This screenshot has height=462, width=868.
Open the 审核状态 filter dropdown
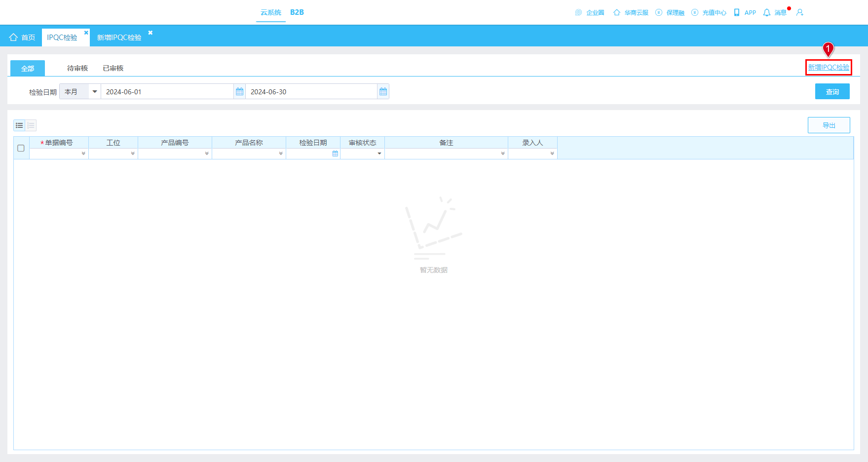click(x=379, y=154)
